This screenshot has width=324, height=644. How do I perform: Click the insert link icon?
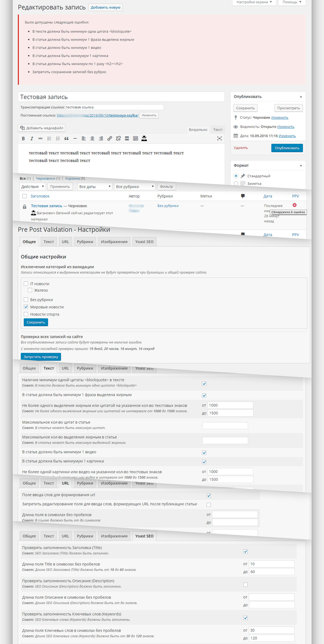[x=110, y=139]
